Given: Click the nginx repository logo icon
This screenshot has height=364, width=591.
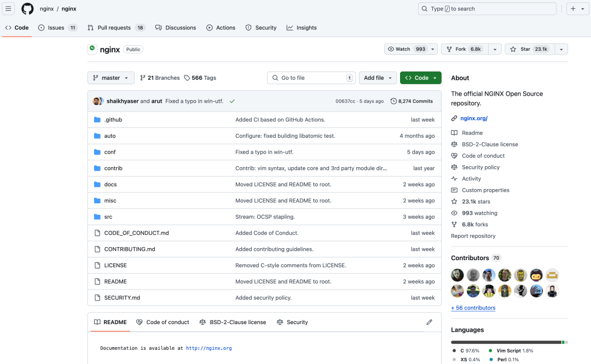Looking at the screenshot, I should (x=92, y=48).
